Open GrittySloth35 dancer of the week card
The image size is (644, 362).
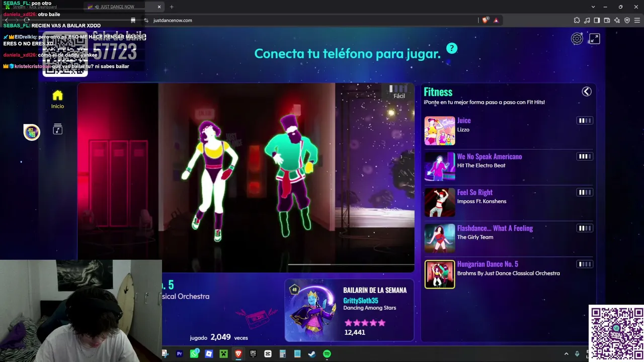pyautogui.click(x=349, y=310)
